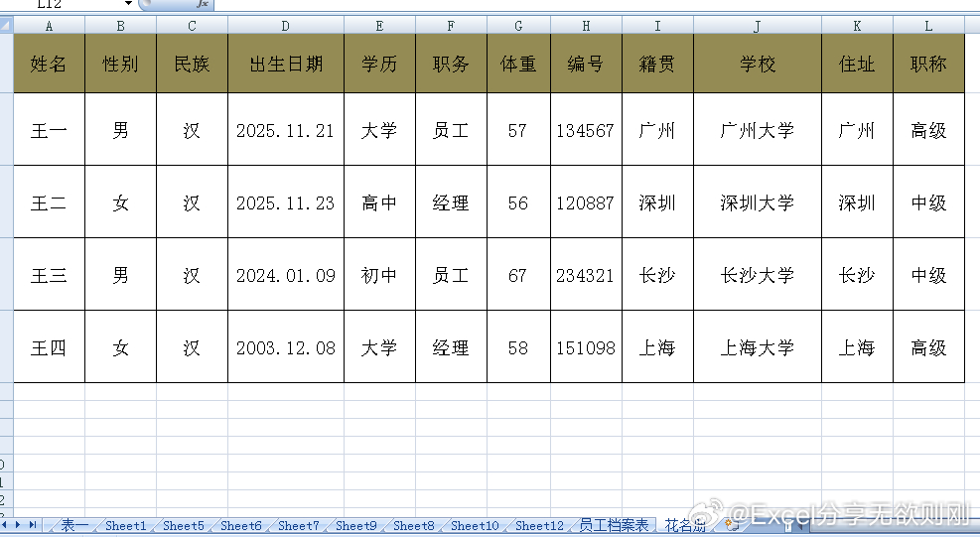Select the 编号 cell 151098

586,347
